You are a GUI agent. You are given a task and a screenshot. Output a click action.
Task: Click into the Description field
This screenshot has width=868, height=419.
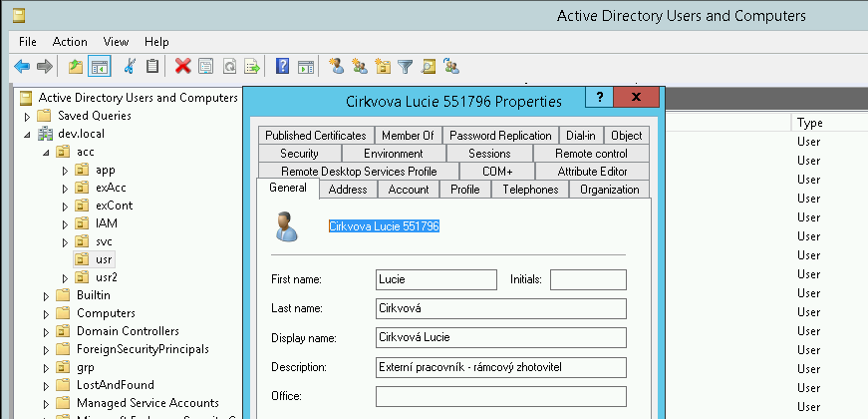pos(501,367)
